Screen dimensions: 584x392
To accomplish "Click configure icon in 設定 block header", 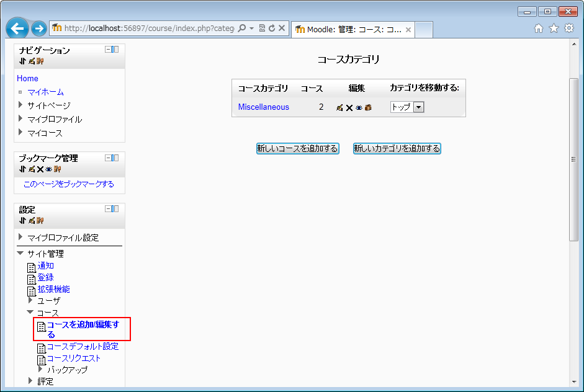I will tap(31, 220).
